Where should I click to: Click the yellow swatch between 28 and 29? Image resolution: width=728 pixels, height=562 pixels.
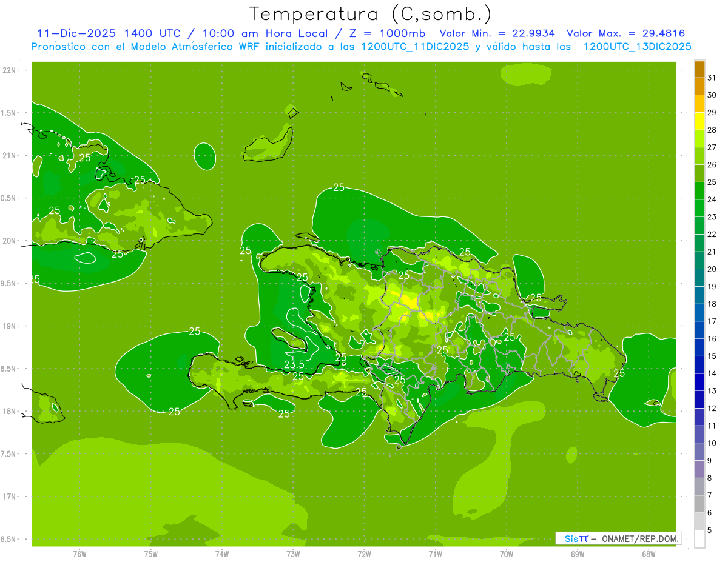point(699,121)
